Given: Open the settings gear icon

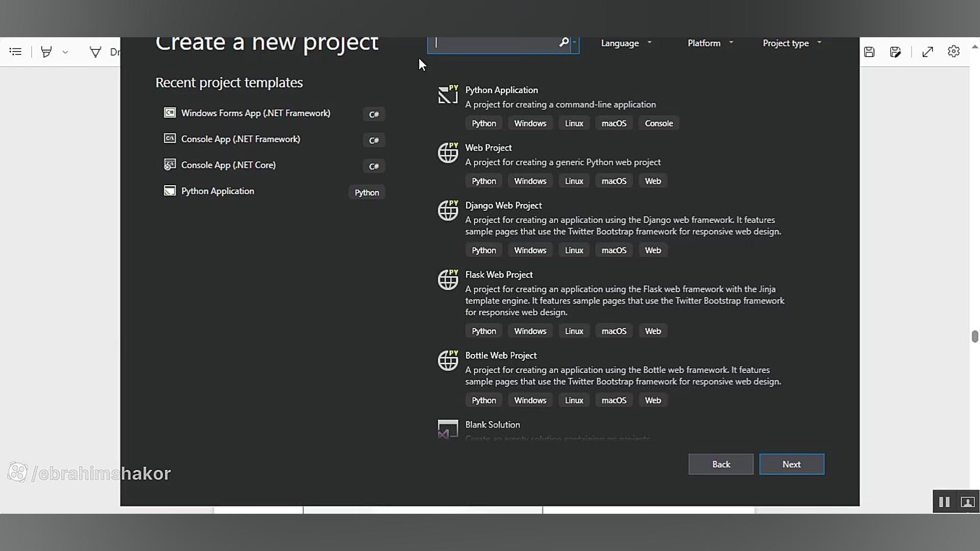Looking at the screenshot, I should pos(953,52).
